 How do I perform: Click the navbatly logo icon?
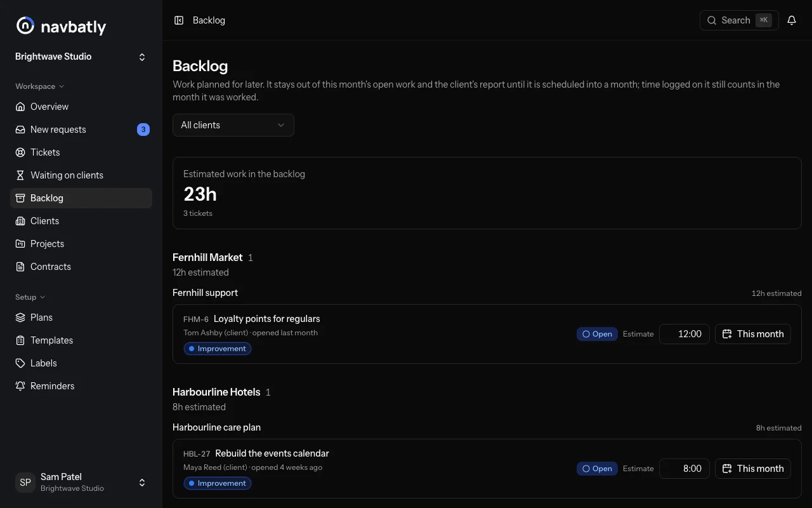(x=25, y=25)
